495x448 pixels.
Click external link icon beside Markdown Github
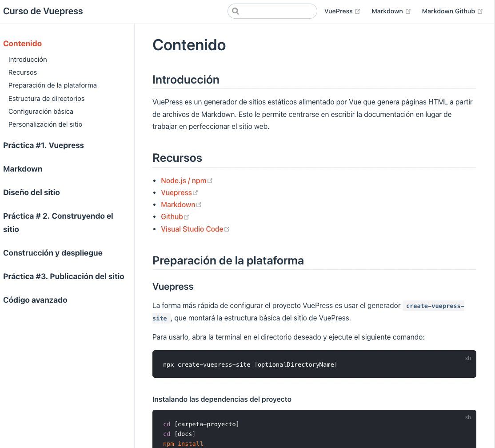click(480, 12)
